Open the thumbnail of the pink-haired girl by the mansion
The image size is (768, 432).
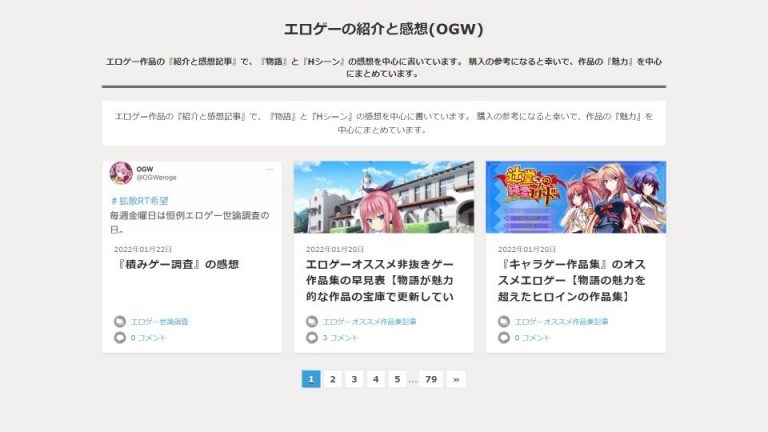pyautogui.click(x=383, y=197)
